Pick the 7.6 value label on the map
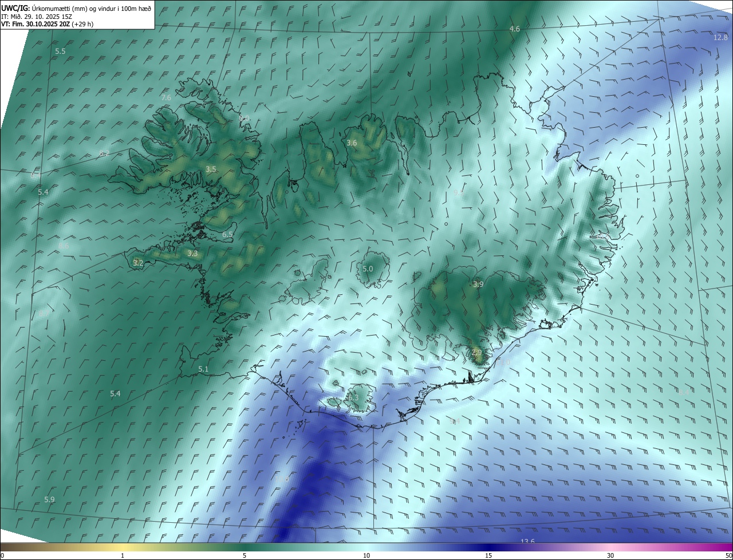 coord(166,98)
